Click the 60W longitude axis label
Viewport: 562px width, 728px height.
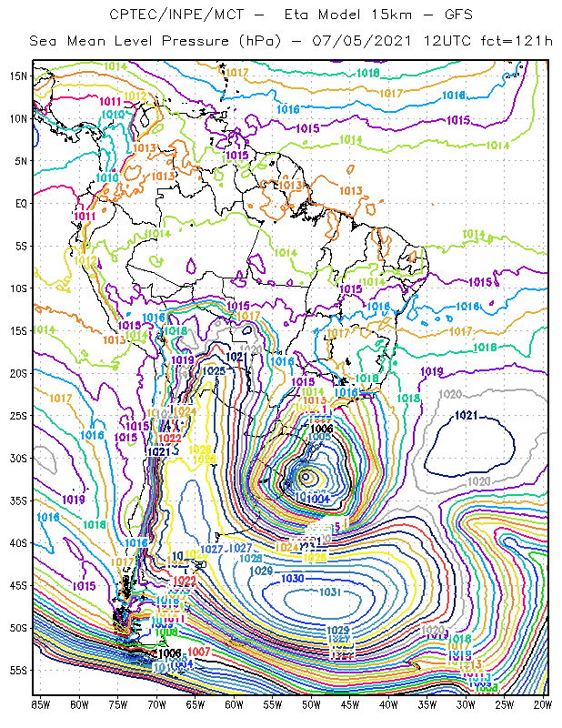(234, 705)
